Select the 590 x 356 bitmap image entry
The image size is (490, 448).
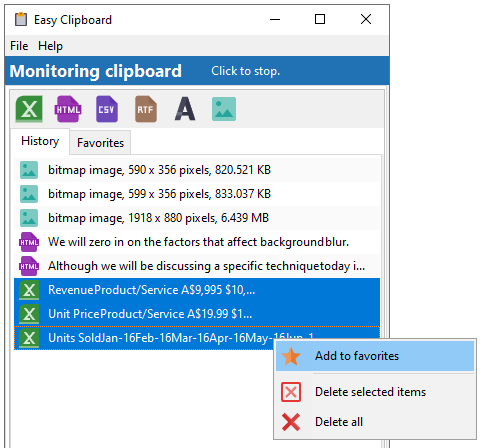tap(197, 170)
